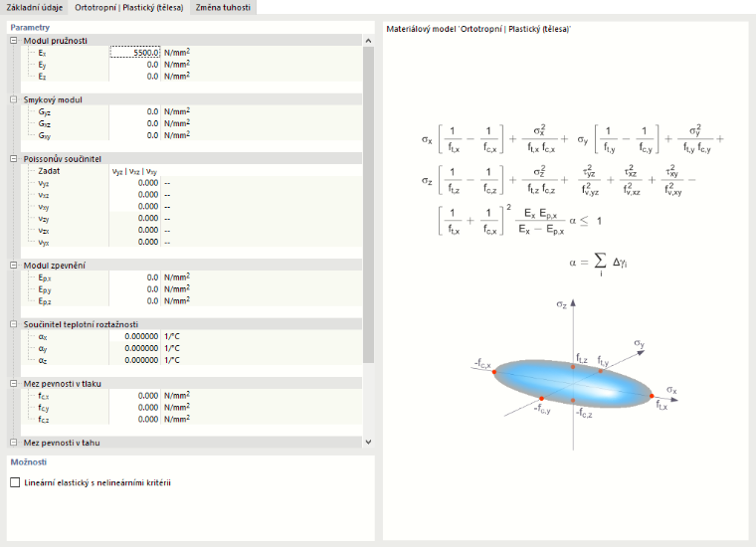Collapse the Smykový modul section
756x547 pixels.
[x=14, y=99]
